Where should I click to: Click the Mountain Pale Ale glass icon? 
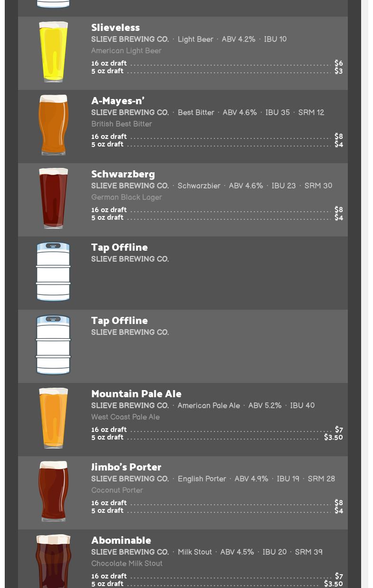tap(53, 418)
